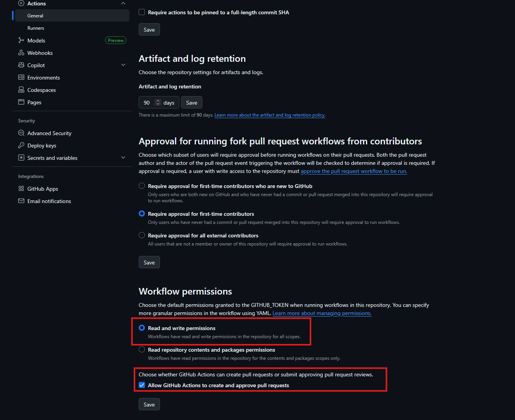
Task: Switch to the Runners tab
Action: pos(36,28)
